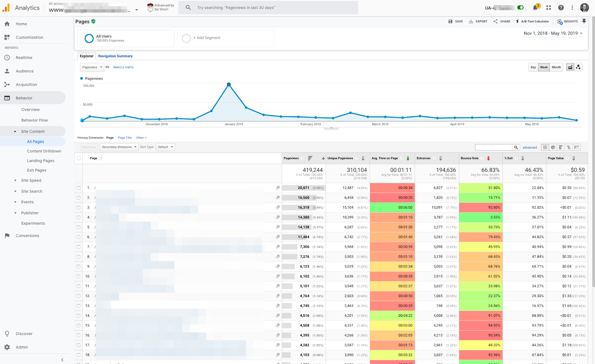Viewport: 595px width, 364px height.
Task: Tick the checkbox for row 3
Action: pos(78,208)
